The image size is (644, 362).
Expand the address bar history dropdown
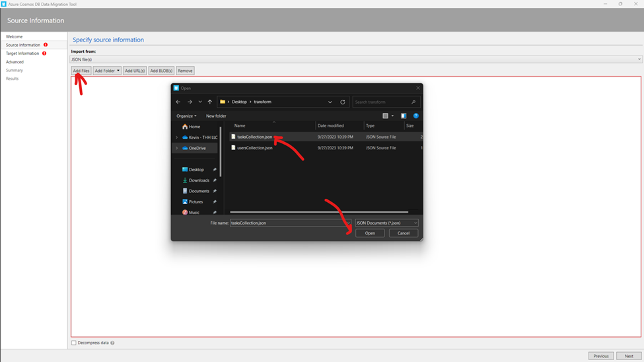(330, 102)
